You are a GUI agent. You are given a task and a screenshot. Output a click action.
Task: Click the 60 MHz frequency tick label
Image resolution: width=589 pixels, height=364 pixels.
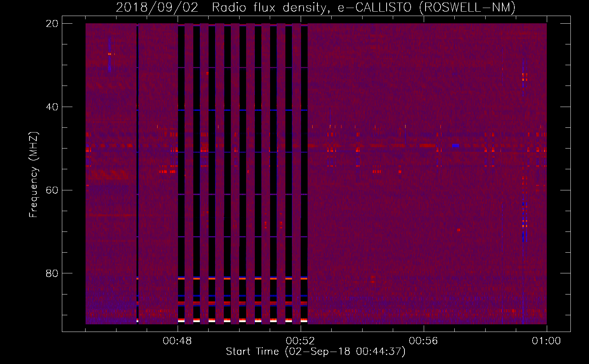52,190
